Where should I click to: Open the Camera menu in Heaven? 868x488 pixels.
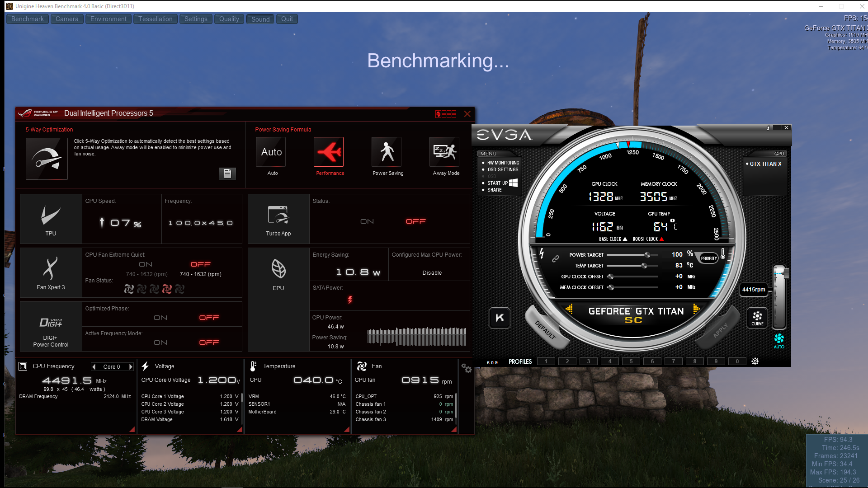click(x=67, y=19)
